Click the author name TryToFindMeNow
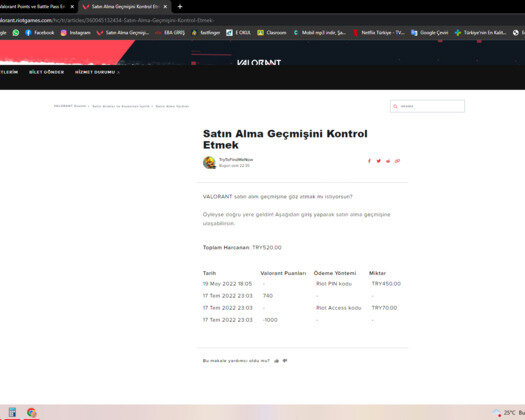Image resolution: width=525 pixels, height=420 pixels. point(236,160)
